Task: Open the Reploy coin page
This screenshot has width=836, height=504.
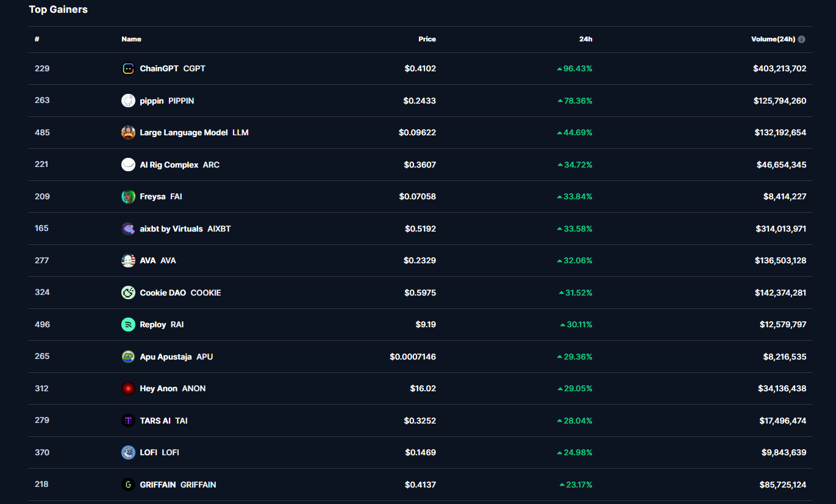Action: tap(162, 325)
